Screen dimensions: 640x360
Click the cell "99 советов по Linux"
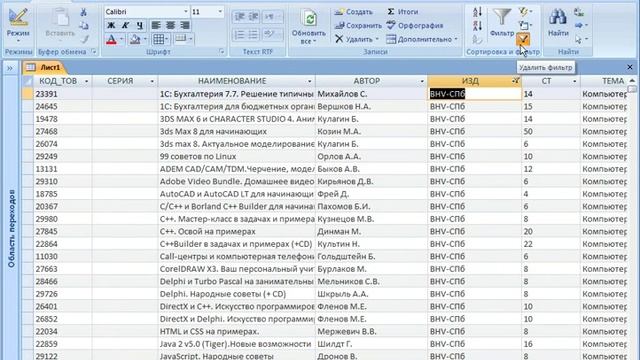[236, 157]
